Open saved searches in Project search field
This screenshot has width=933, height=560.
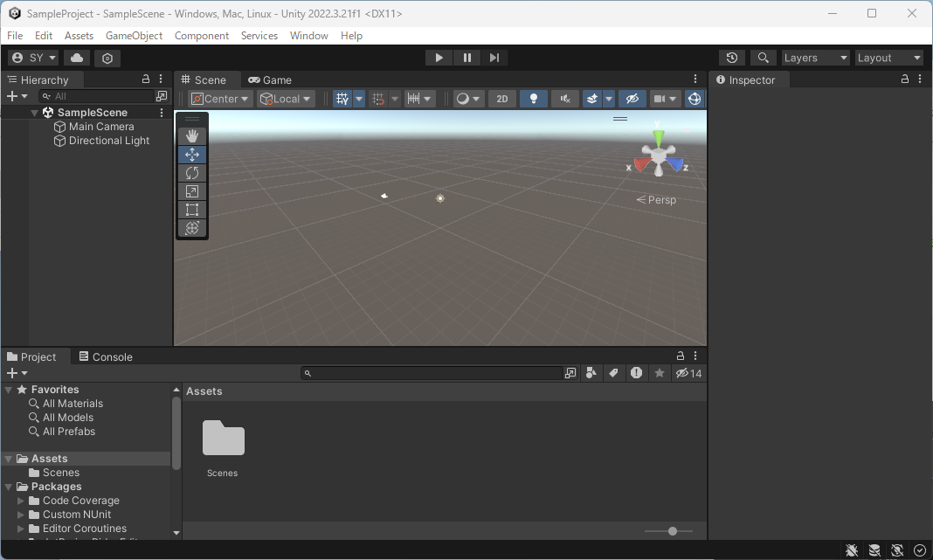[x=660, y=373]
